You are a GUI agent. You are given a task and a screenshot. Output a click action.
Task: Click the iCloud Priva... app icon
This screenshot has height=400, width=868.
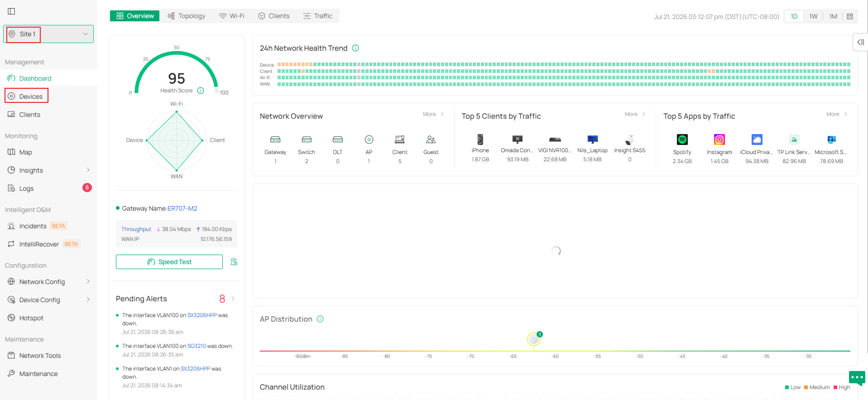pos(757,139)
